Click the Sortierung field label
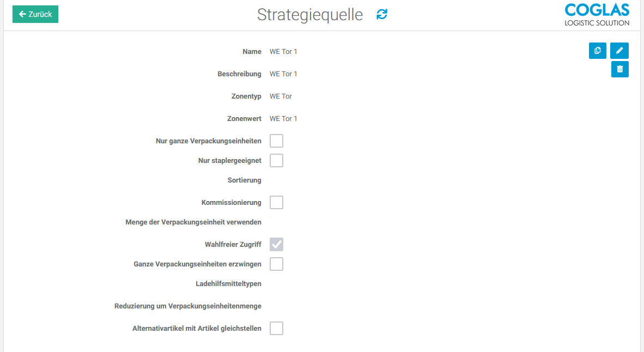Screen dimensions: 644x352 [x=244, y=180]
